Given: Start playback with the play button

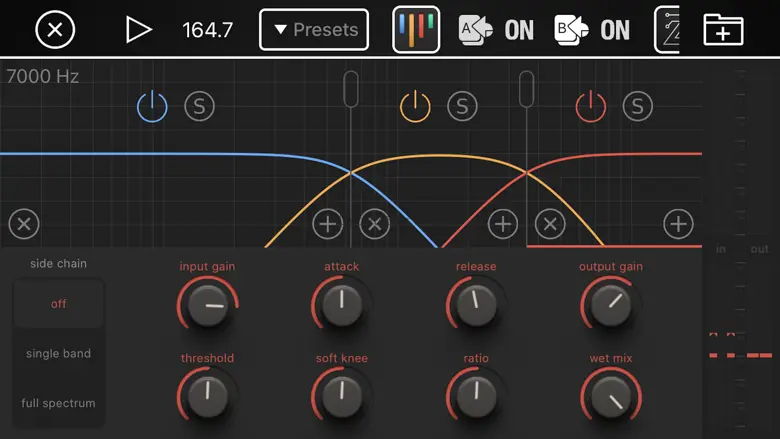Looking at the screenshot, I should (138, 30).
